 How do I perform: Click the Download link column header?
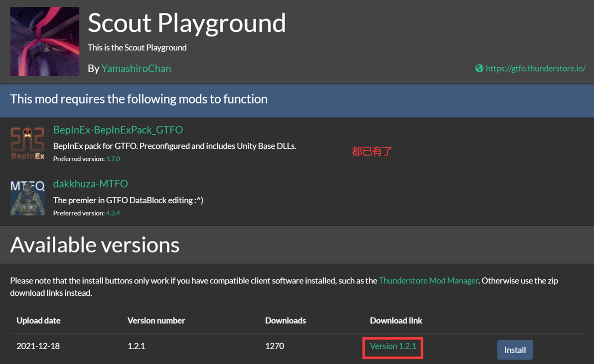pyautogui.click(x=396, y=321)
